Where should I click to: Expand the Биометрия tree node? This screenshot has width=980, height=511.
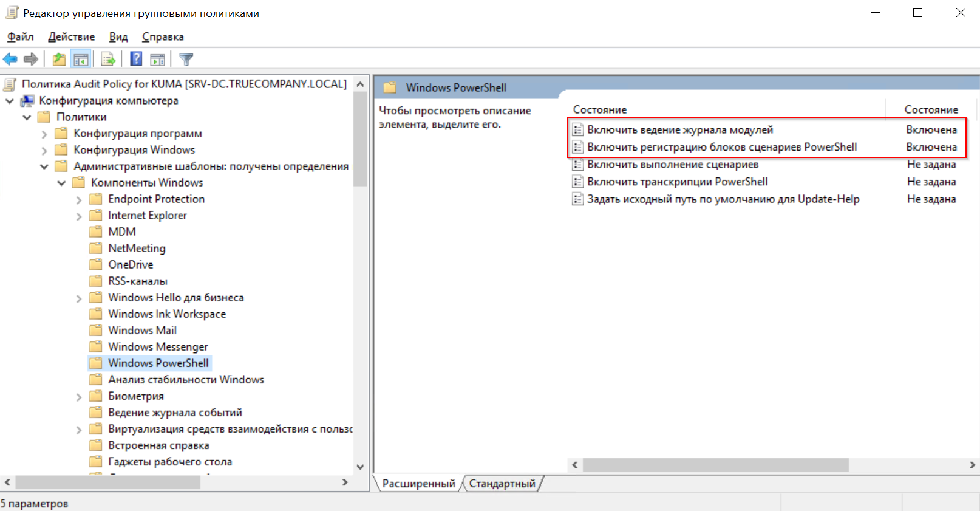point(78,397)
